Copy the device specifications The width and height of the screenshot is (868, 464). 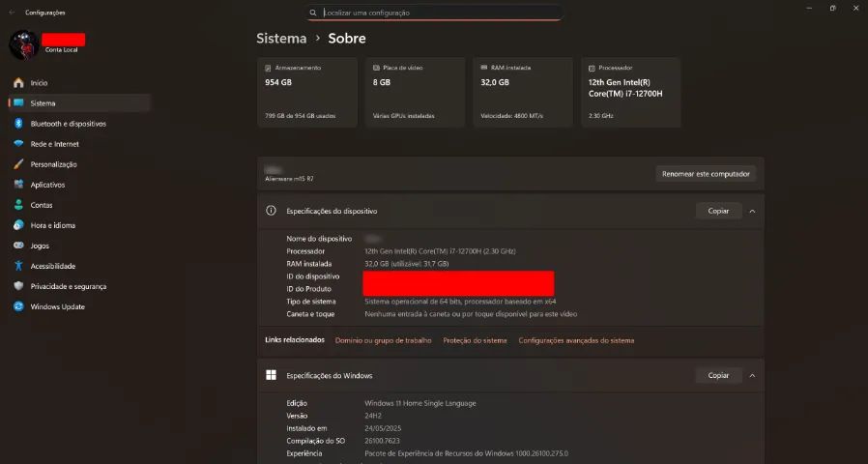718,211
